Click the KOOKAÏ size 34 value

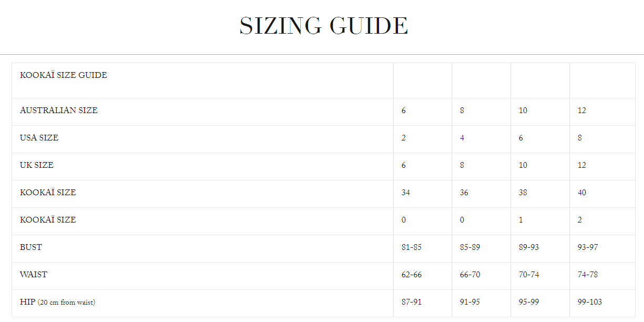[x=406, y=193]
